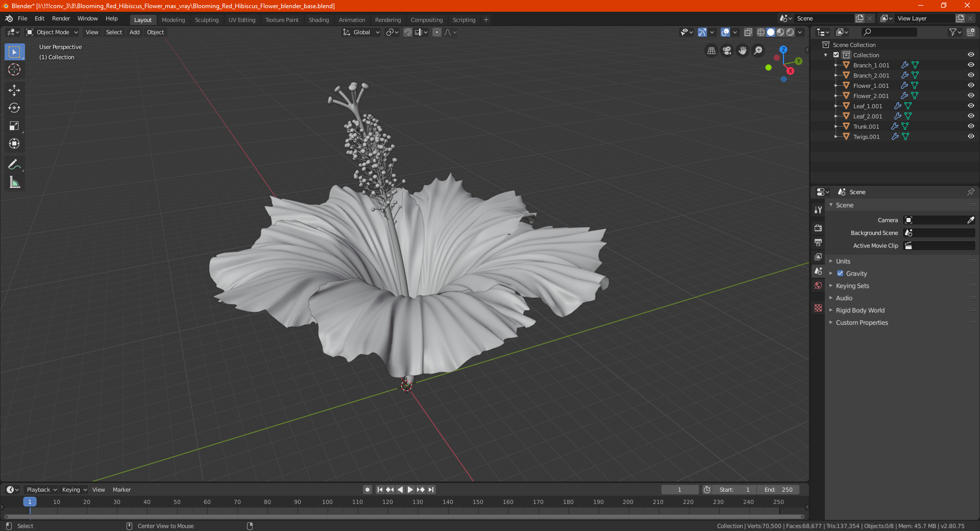The height and width of the screenshot is (531, 980).
Task: Open the Render menu
Action: click(61, 18)
